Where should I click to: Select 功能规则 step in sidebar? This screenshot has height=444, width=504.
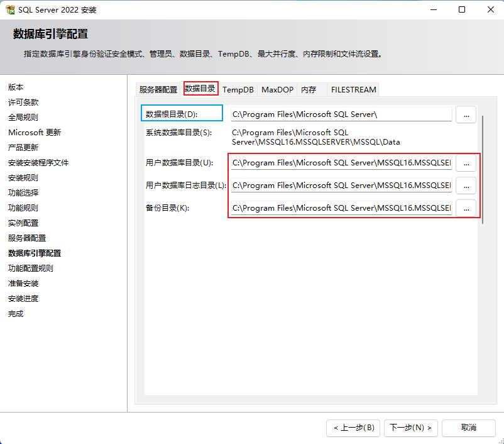[23, 208]
